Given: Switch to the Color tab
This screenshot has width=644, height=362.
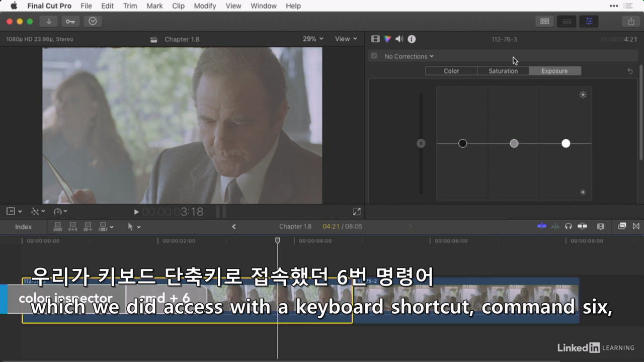Looking at the screenshot, I should click(x=451, y=71).
